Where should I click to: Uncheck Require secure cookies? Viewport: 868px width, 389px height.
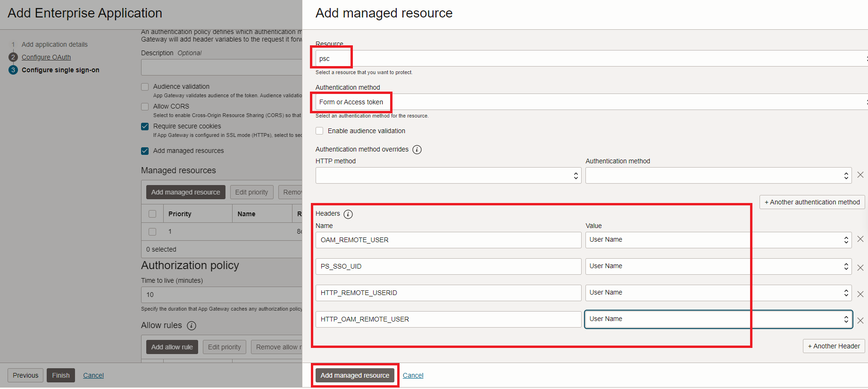[x=145, y=127]
